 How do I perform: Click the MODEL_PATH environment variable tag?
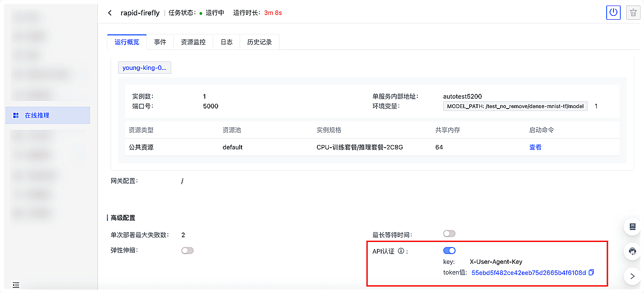(515, 106)
